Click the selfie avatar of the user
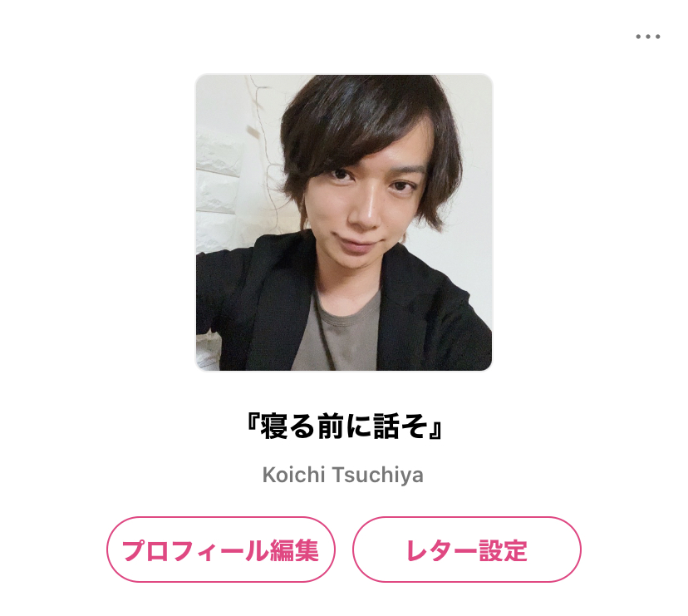Screen dimensions: 688x616 click(x=343, y=222)
